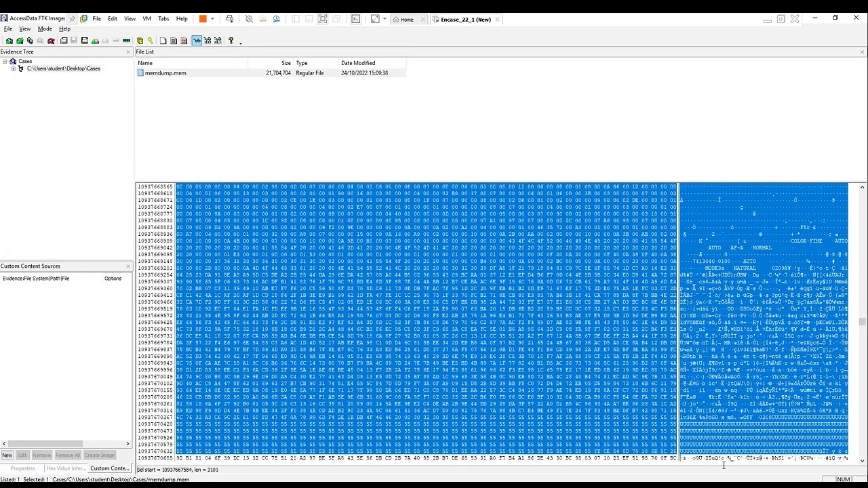This screenshot has width=868, height=488.
Task: Click the pin icon beside FTK Imager title
Action: (x=73, y=19)
